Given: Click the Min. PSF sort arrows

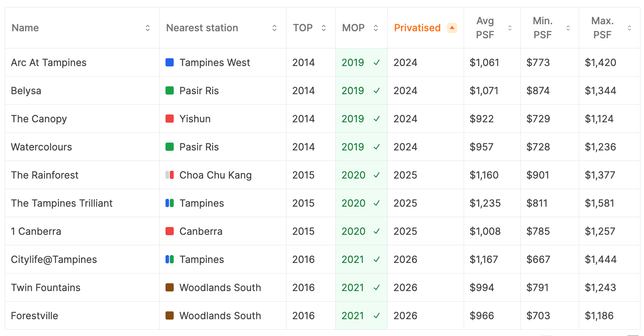Looking at the screenshot, I should (568, 28).
